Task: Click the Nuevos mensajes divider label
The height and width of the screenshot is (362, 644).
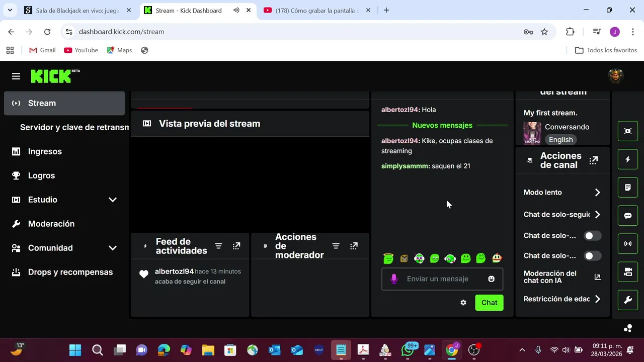Action: point(442,125)
